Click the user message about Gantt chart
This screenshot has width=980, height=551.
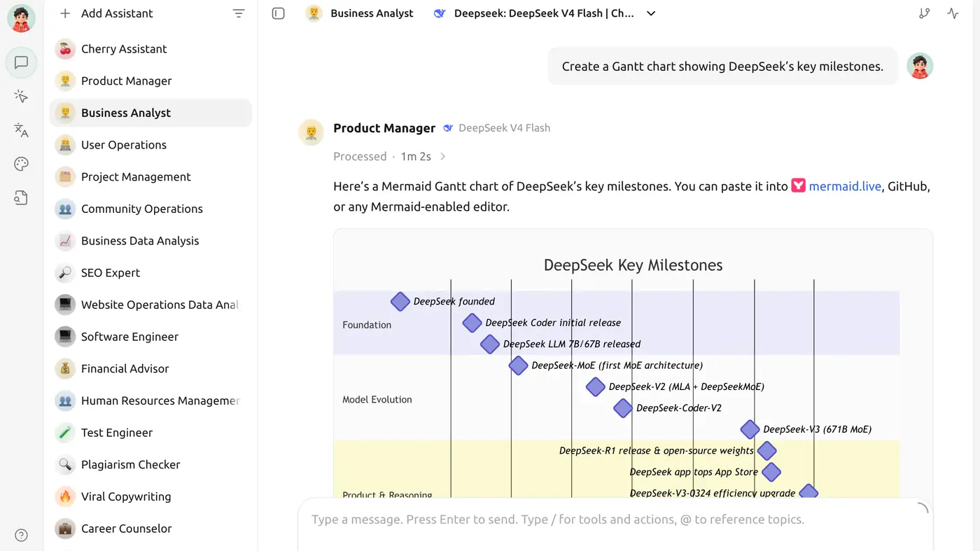click(722, 67)
